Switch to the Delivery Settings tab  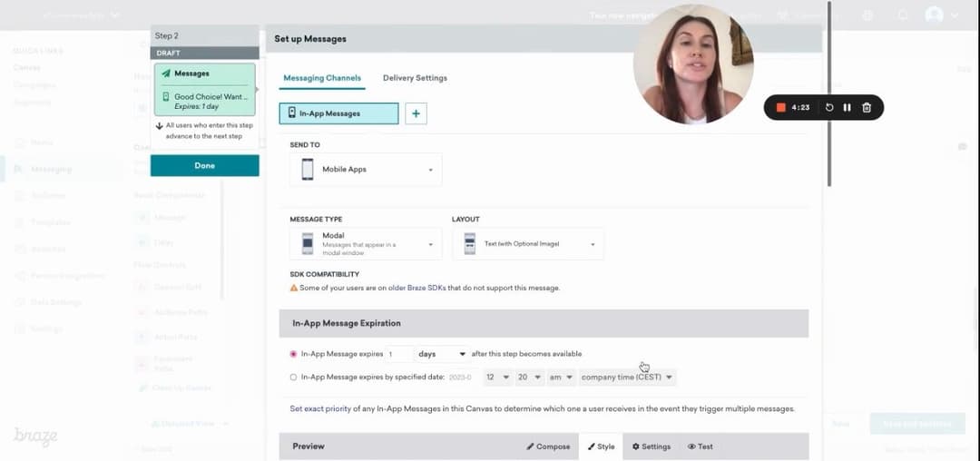pos(415,78)
